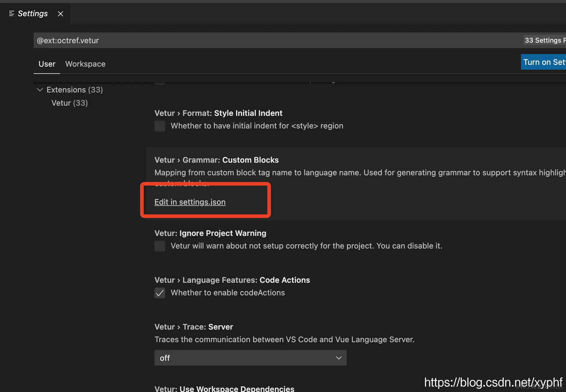Toggle the Ignore Project Warning checkbox

(160, 246)
